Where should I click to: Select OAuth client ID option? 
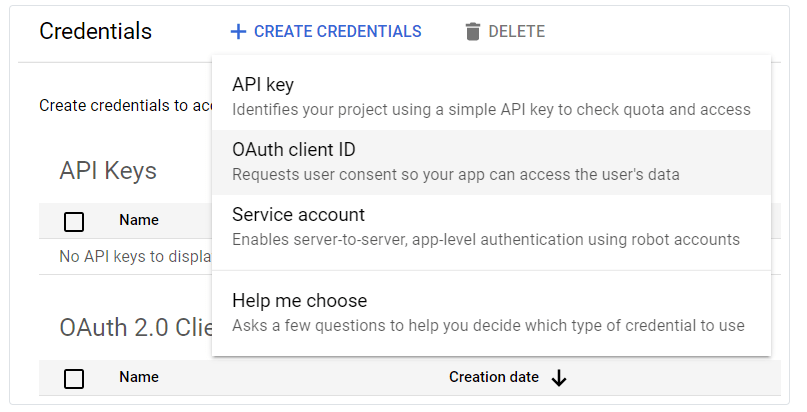[x=492, y=162]
